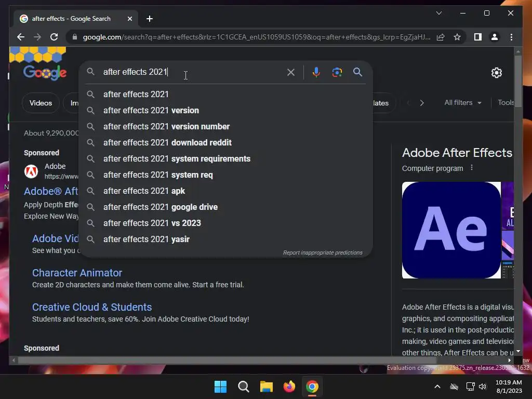The width and height of the screenshot is (532, 399).
Task: Show hidden tray icons chevron
Action: (437, 387)
